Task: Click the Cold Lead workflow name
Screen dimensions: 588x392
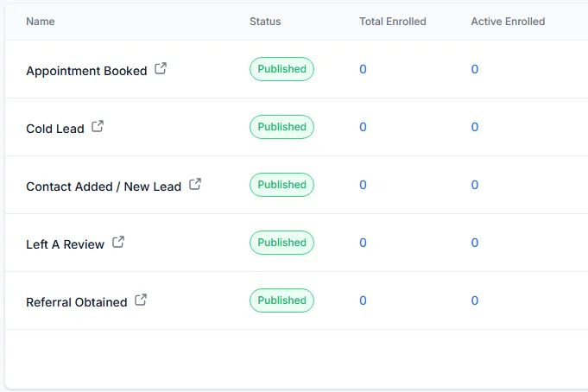Action: coord(55,129)
